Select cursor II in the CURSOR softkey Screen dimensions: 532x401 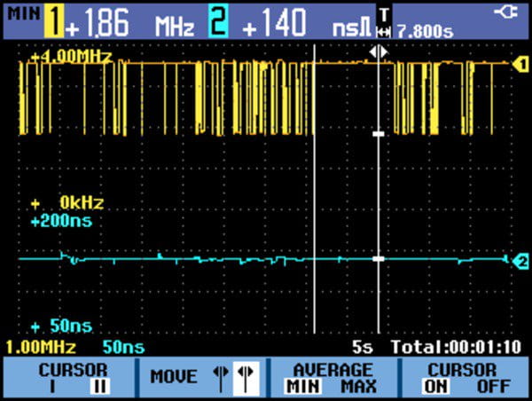(x=99, y=387)
